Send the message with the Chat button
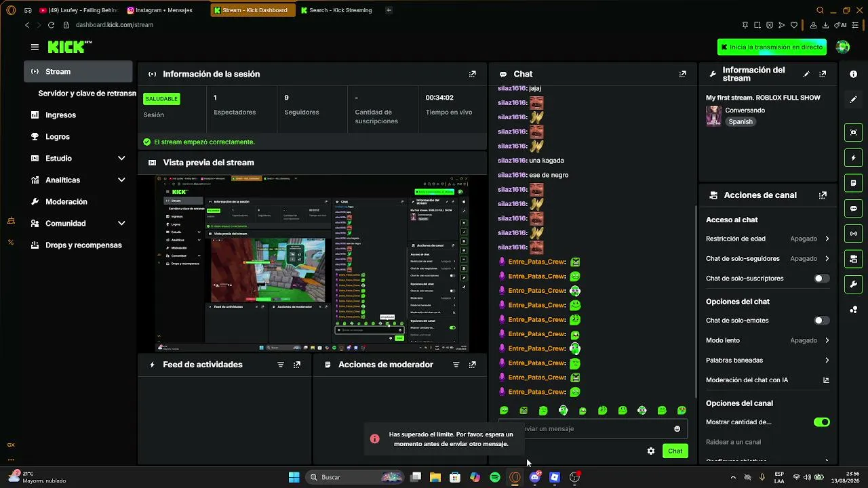 [x=675, y=451]
